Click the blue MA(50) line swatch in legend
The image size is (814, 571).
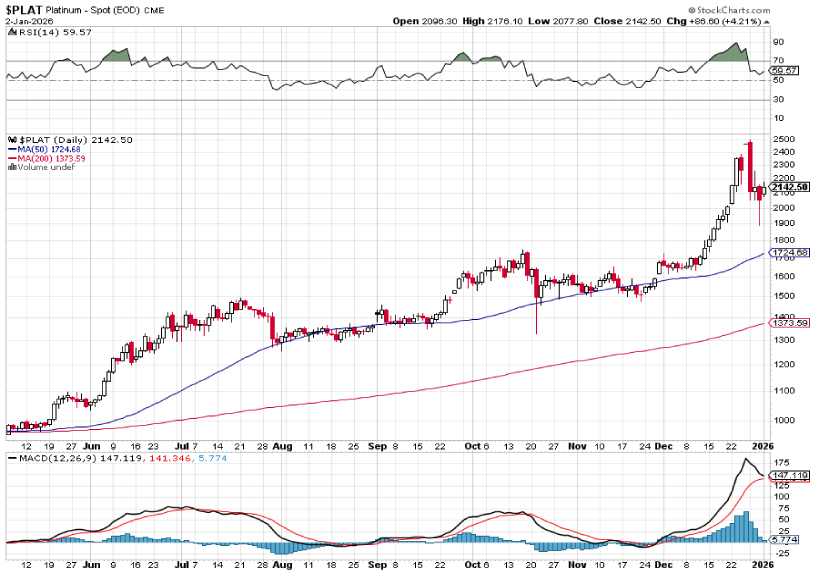click(x=9, y=149)
